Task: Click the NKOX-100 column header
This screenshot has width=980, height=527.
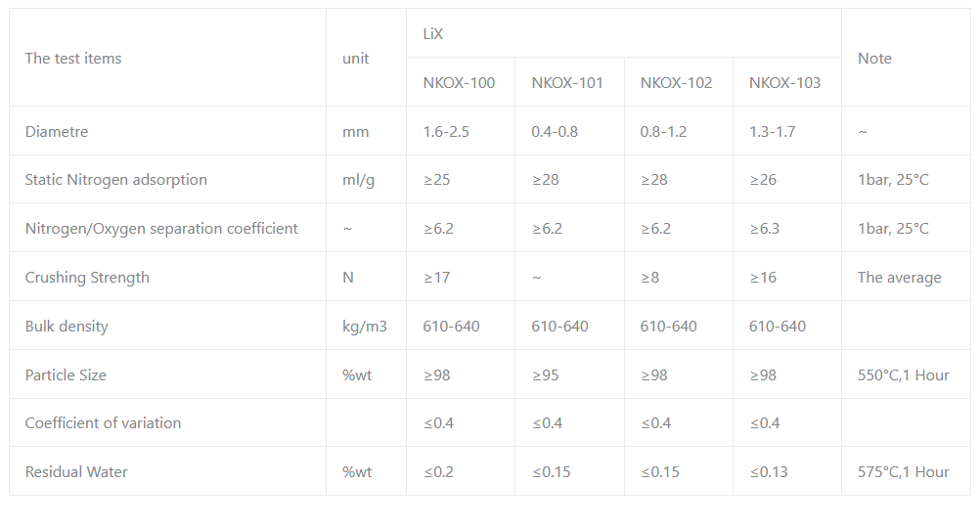Action: [x=459, y=83]
